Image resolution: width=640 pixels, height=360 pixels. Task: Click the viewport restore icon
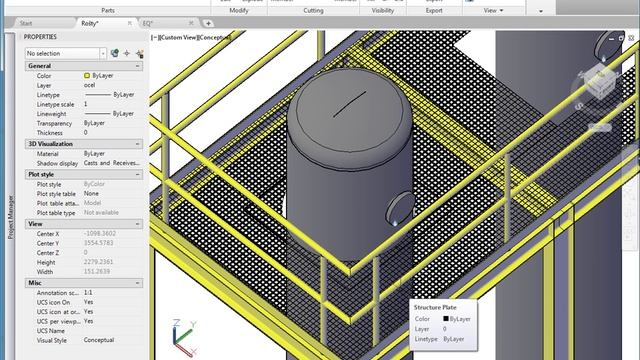click(621, 38)
